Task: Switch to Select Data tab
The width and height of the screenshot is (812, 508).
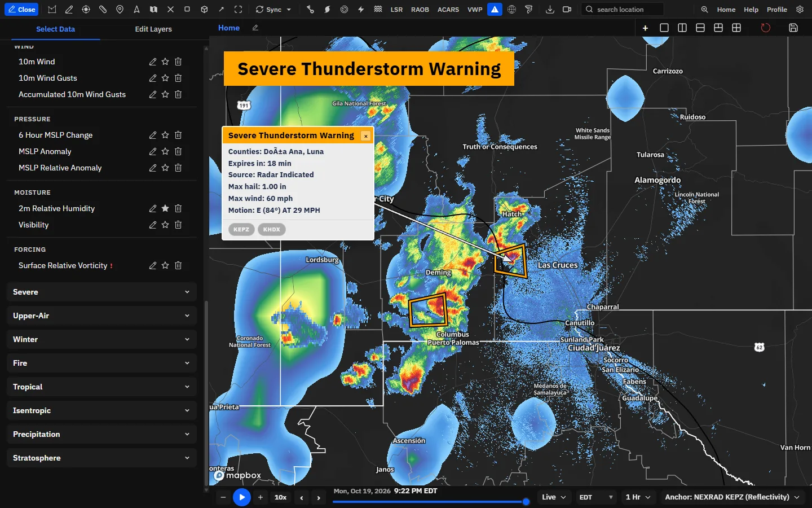Action: pyautogui.click(x=55, y=29)
